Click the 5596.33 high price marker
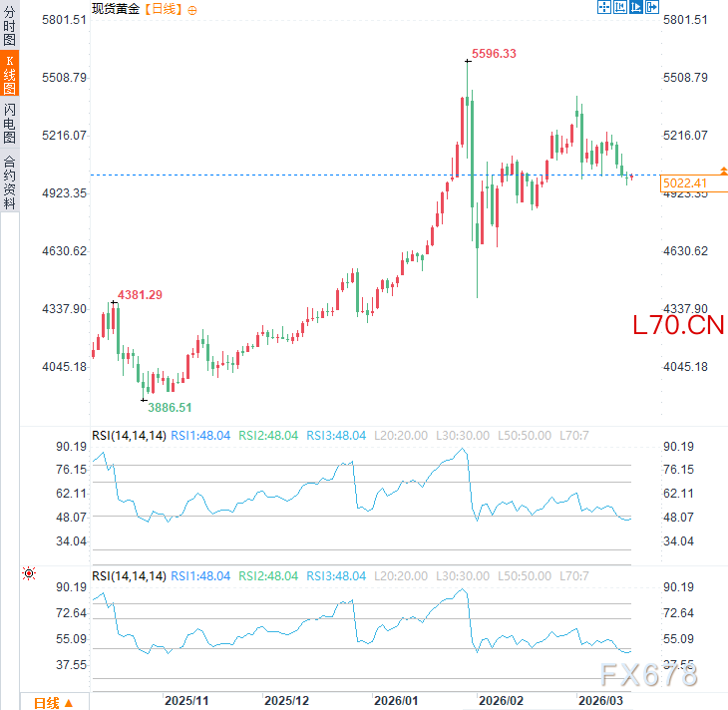The image size is (728, 710). [x=494, y=53]
